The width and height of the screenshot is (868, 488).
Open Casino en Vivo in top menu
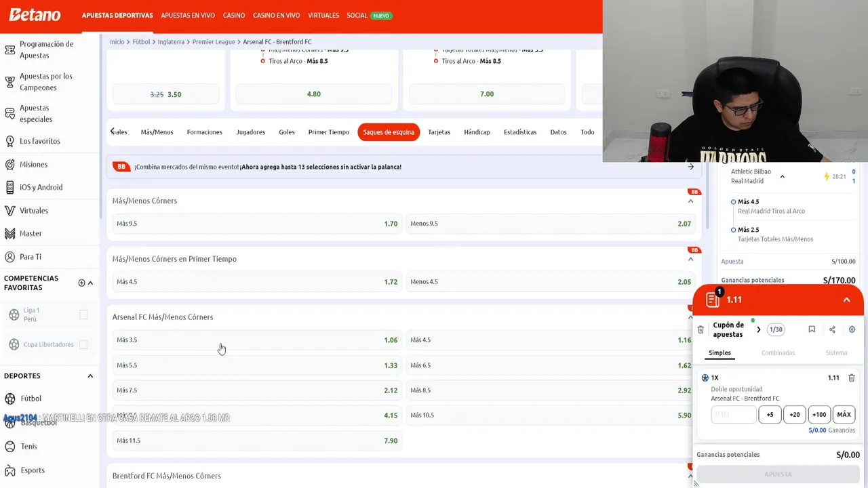tap(276, 15)
